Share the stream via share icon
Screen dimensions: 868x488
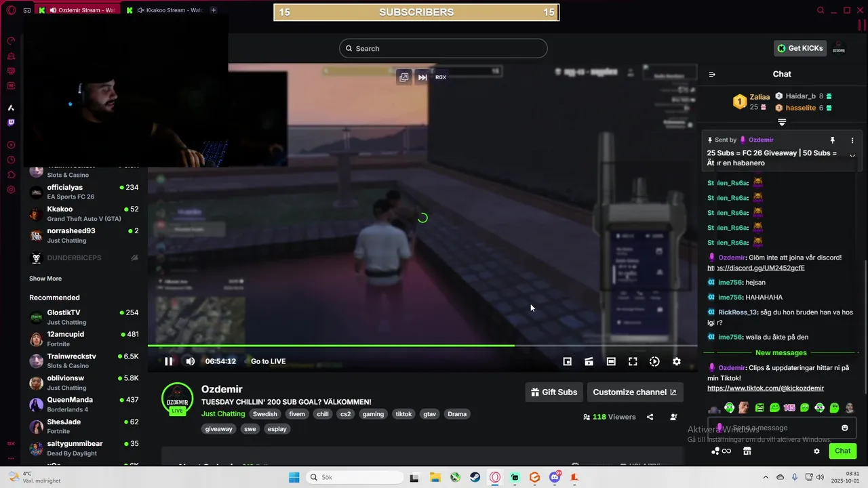tap(650, 417)
